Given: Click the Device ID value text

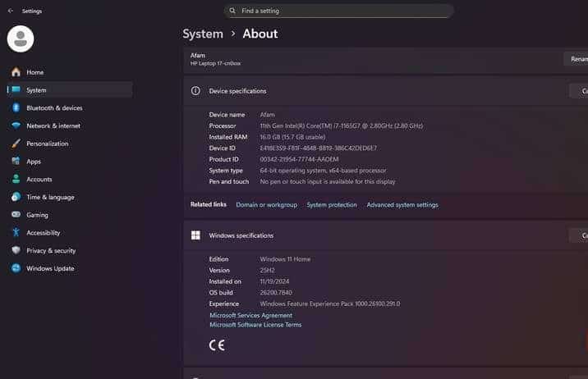Looking at the screenshot, I should pos(319,148).
